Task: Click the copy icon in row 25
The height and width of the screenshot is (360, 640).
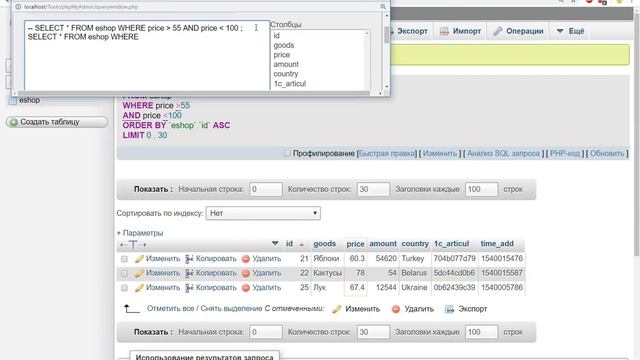Action: click(x=189, y=288)
